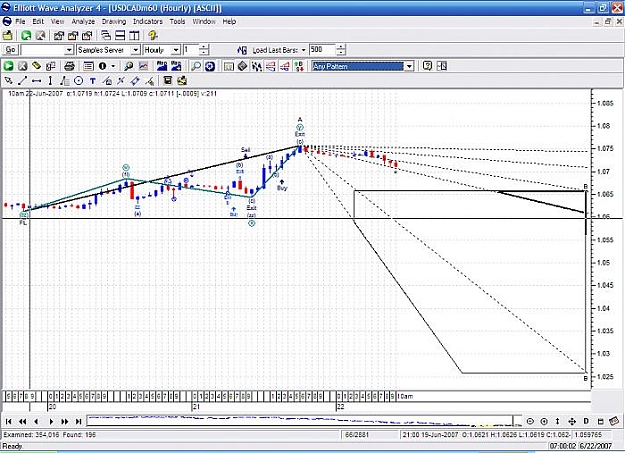Click the play forward one bar button
Viewport: 625px width, 453px height.
point(51,421)
